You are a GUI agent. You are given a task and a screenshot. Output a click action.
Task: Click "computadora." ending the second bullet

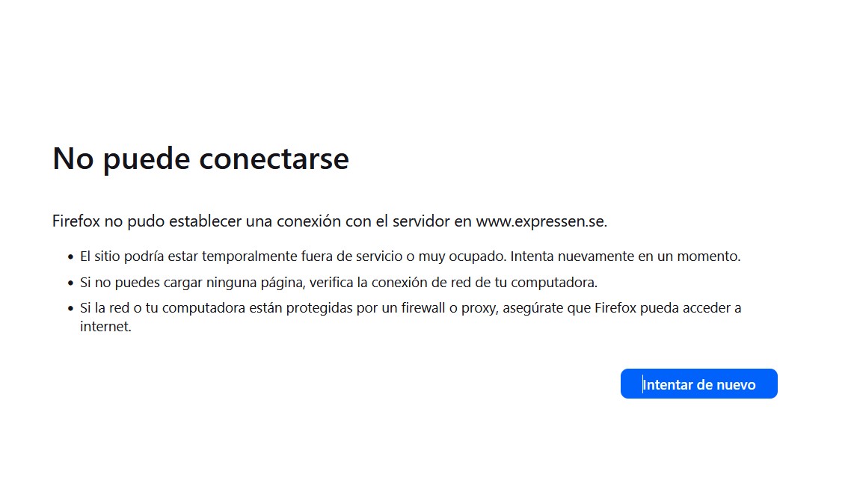click(560, 283)
